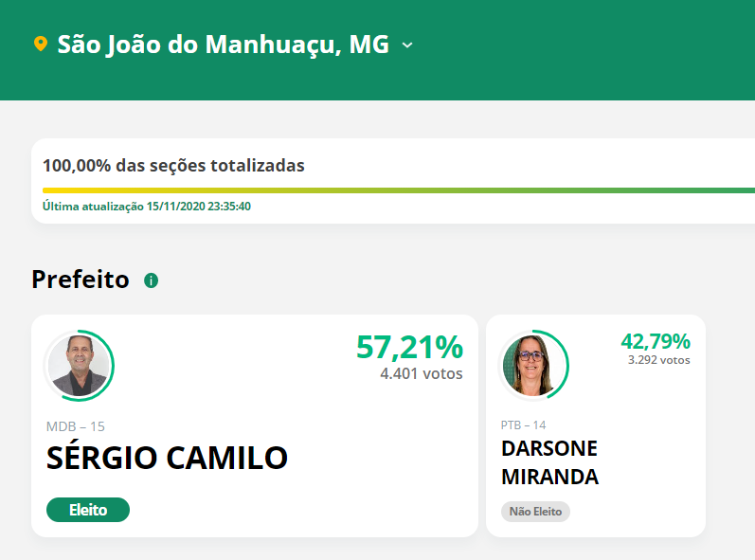
Task: Click the 4.401 votos count
Action: coord(422,373)
